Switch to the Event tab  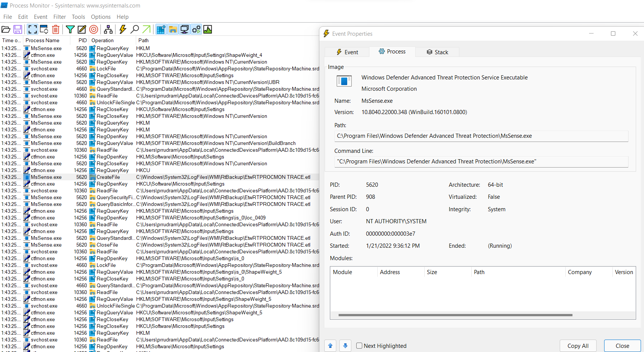(347, 52)
